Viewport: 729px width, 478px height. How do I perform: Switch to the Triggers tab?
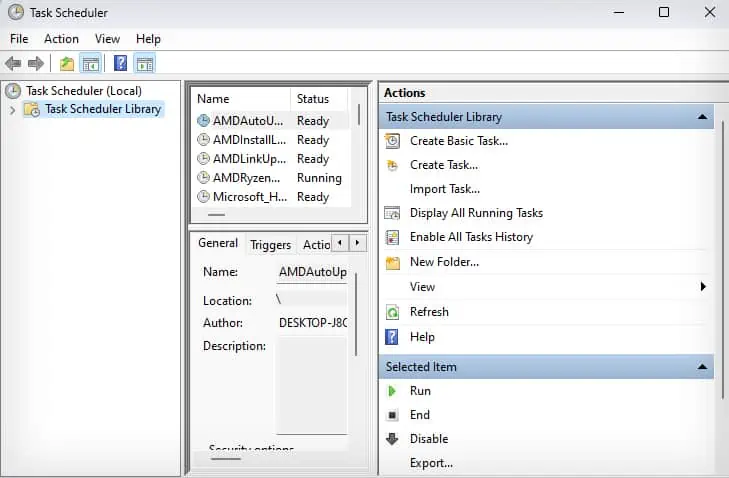(x=270, y=245)
